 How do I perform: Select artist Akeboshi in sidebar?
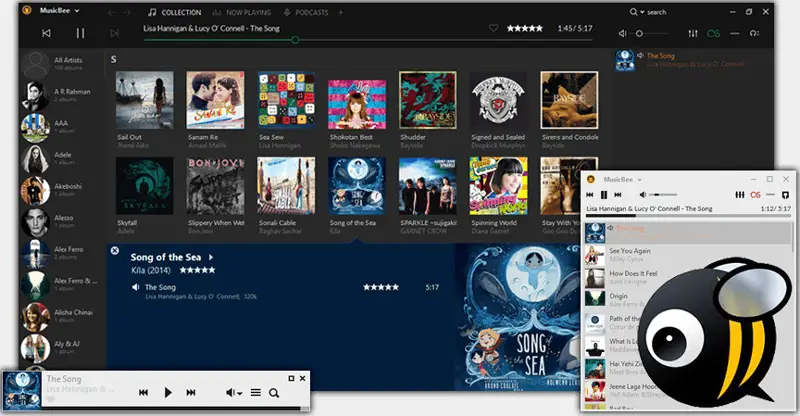61,190
